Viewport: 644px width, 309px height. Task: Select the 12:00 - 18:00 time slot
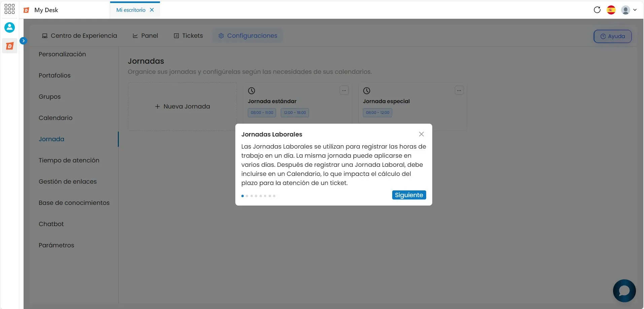(295, 113)
